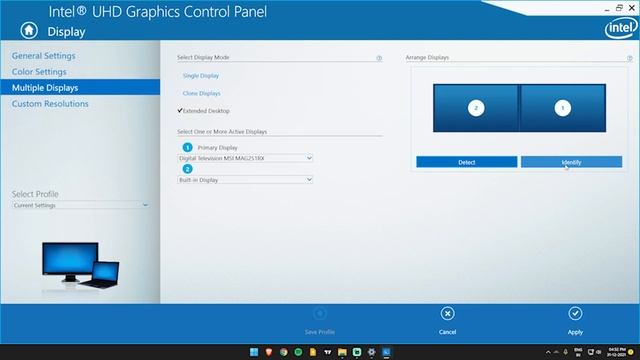Open Color Settings section
Screen dimensions: 640x360
[x=39, y=72]
